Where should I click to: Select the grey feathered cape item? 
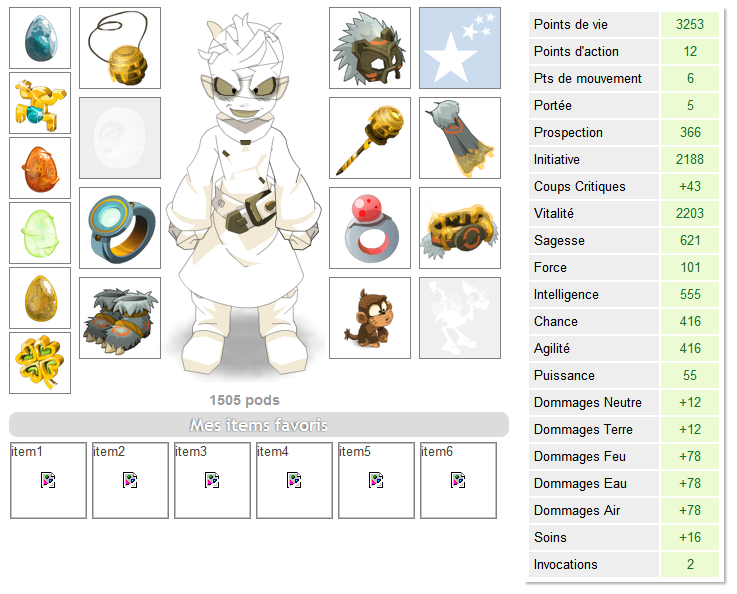coord(460,138)
